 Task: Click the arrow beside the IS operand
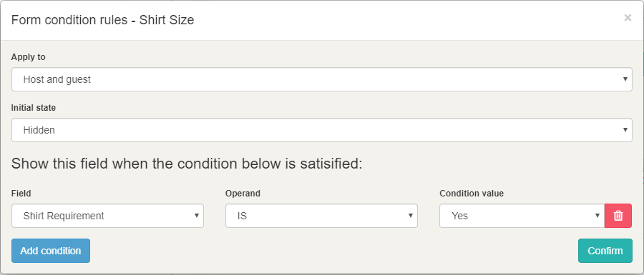[411, 216]
